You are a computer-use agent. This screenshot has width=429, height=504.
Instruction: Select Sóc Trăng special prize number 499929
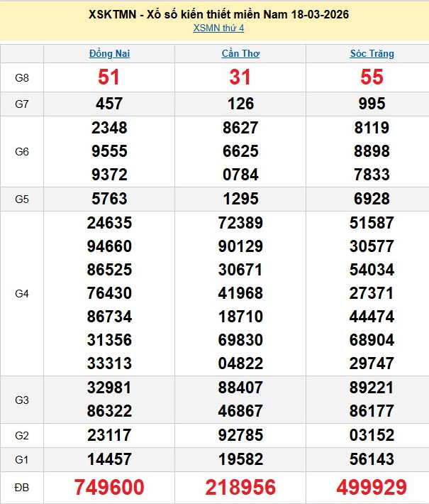[372, 487]
